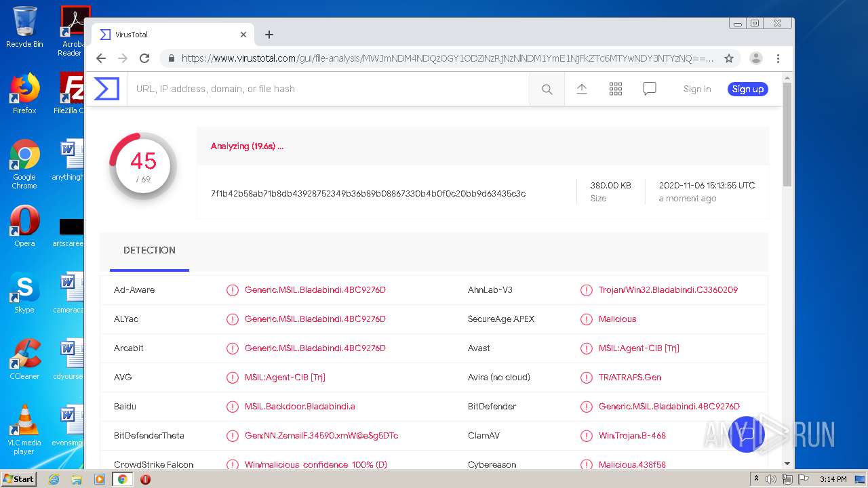Click the Sign in link

tap(697, 89)
